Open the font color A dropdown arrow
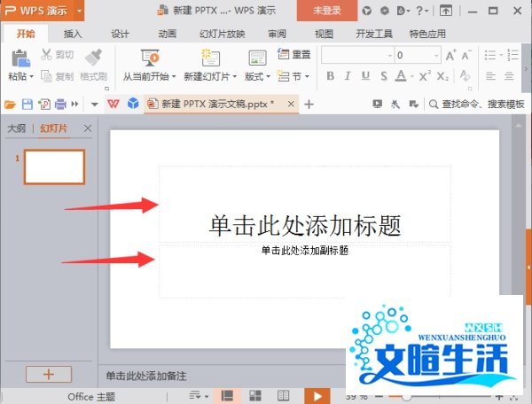Image resolution: width=532 pixels, height=404 pixels. pos(412,76)
